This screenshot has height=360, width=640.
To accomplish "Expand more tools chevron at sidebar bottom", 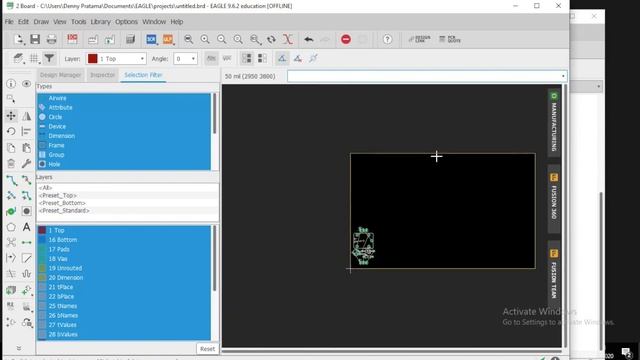I will coord(19,348).
